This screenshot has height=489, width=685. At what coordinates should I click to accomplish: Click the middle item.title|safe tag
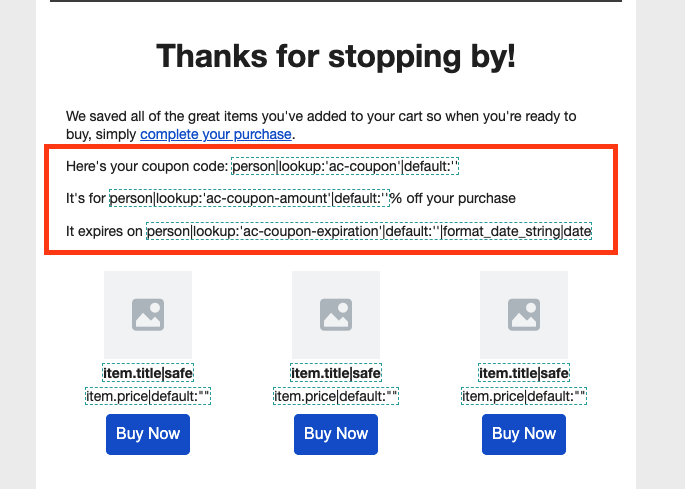coord(336,373)
